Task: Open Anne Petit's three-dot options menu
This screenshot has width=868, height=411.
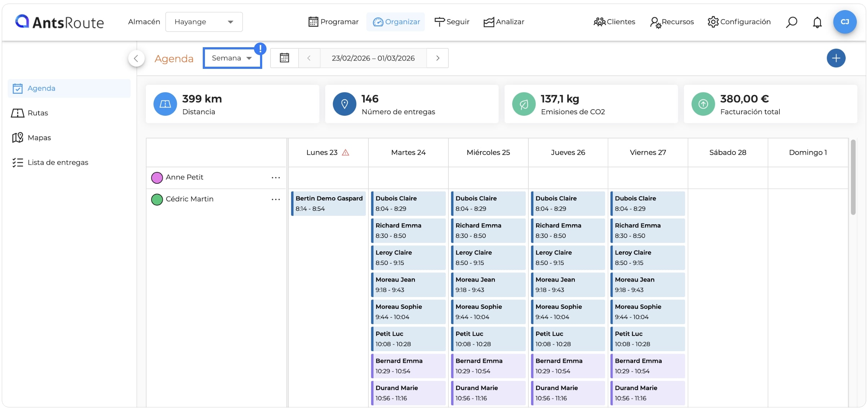Action: tap(276, 177)
